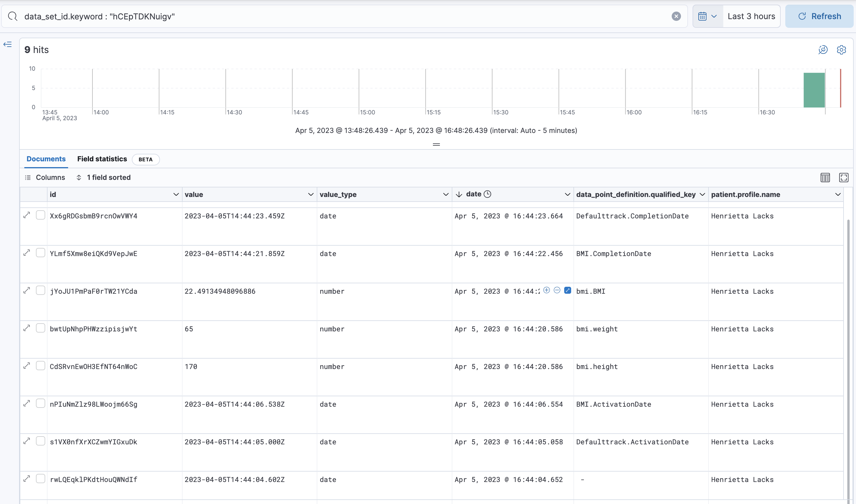Screen dimensions: 856x504
Task: Click the 22.49134948096886 value cell
Action: [x=249, y=302]
